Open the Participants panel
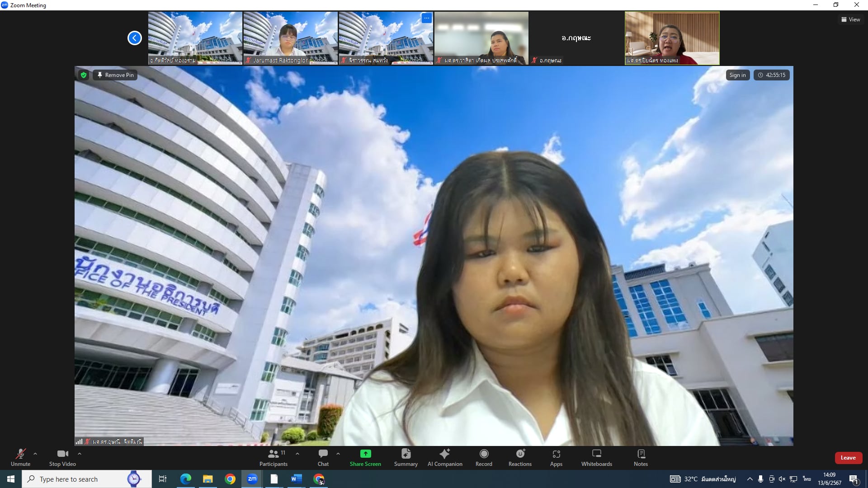This screenshot has width=868, height=488. pos(273,457)
